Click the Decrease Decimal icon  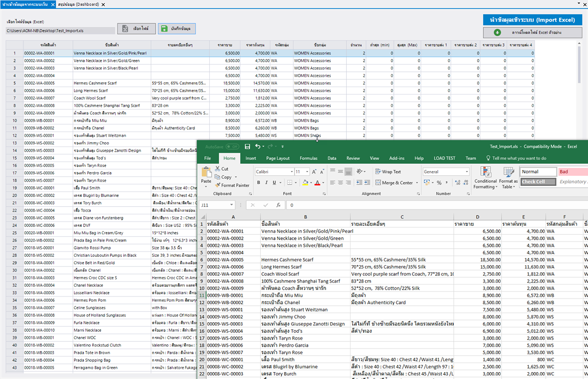pos(466,183)
